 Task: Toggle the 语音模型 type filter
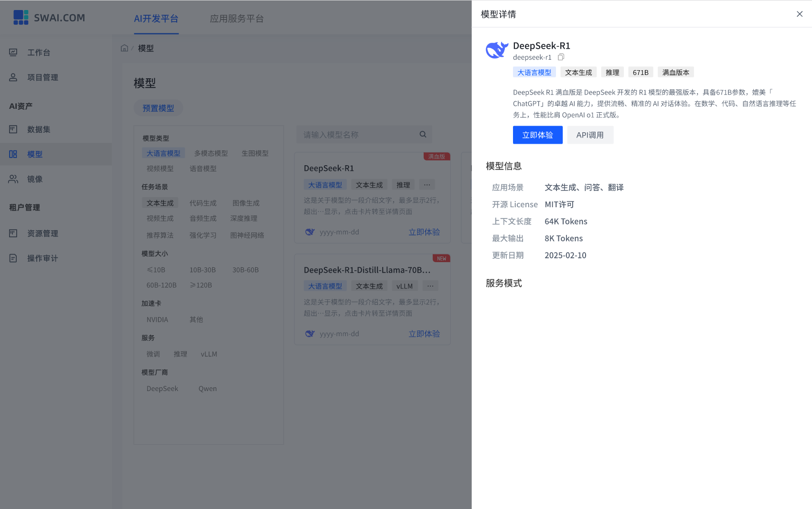pyautogui.click(x=203, y=169)
